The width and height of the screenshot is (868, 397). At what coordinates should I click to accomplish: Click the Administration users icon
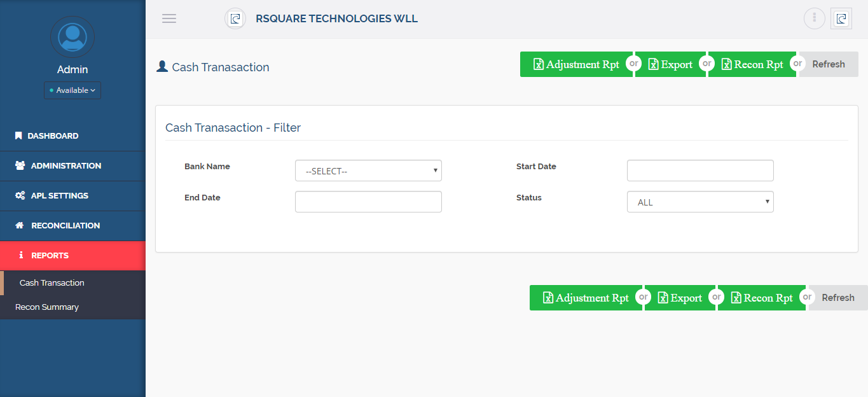click(x=20, y=165)
